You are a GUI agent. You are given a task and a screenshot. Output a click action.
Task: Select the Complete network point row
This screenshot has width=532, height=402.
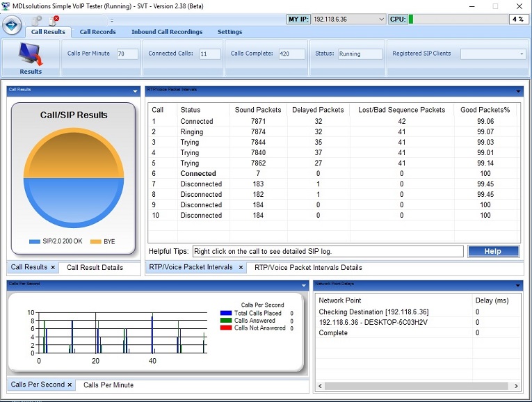(418, 332)
